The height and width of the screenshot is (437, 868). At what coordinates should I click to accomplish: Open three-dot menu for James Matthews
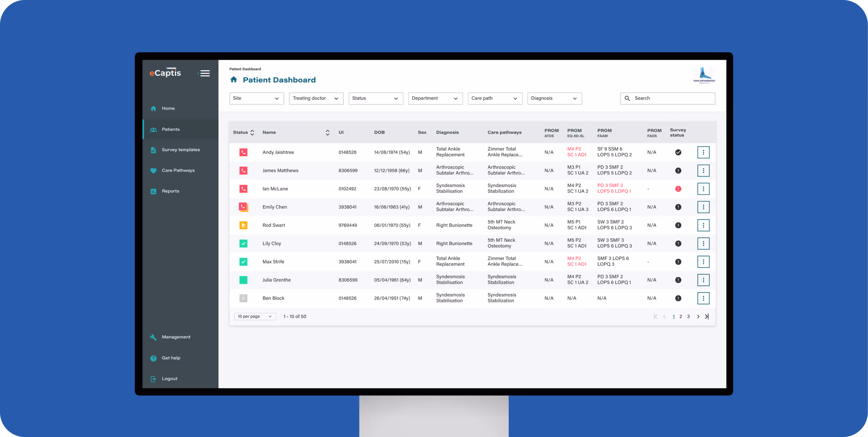tap(703, 171)
